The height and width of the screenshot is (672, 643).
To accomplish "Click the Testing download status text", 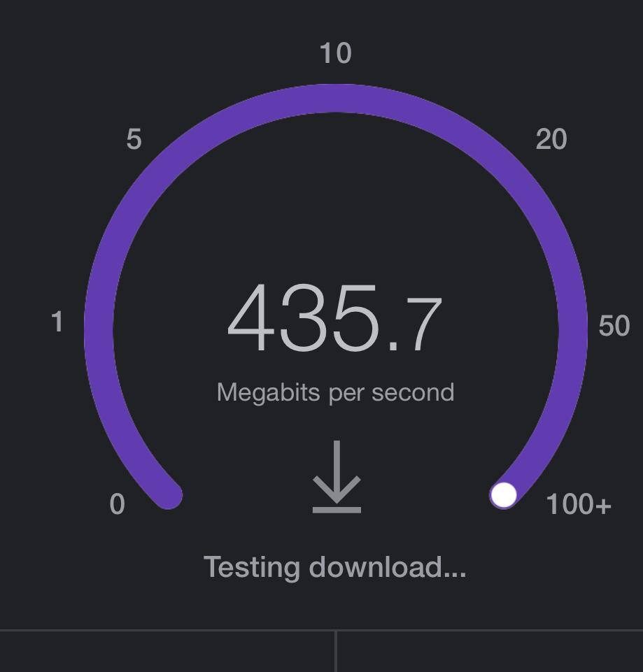I will (x=334, y=566).
